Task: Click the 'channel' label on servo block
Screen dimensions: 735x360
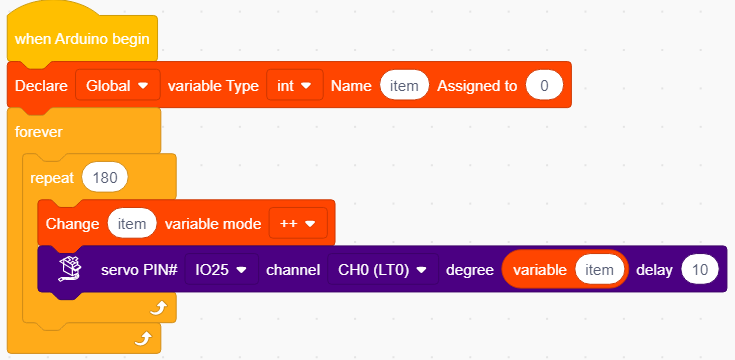Action: tap(293, 270)
